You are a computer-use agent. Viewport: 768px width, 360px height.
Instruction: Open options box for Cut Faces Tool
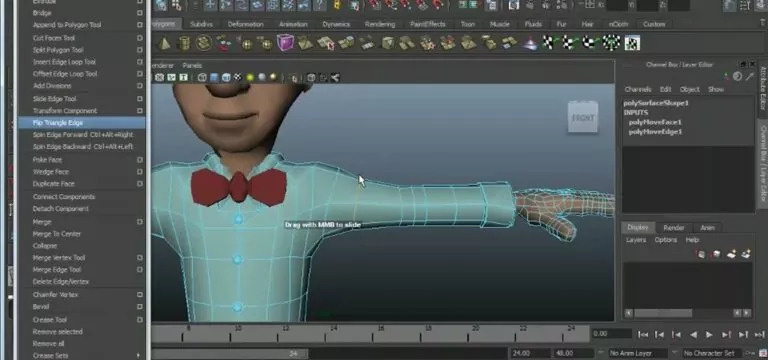(140, 38)
